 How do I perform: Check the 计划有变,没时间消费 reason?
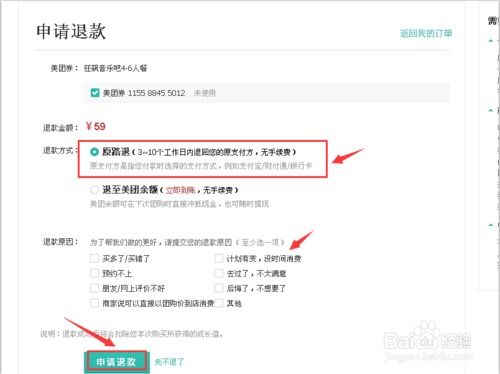(x=219, y=258)
